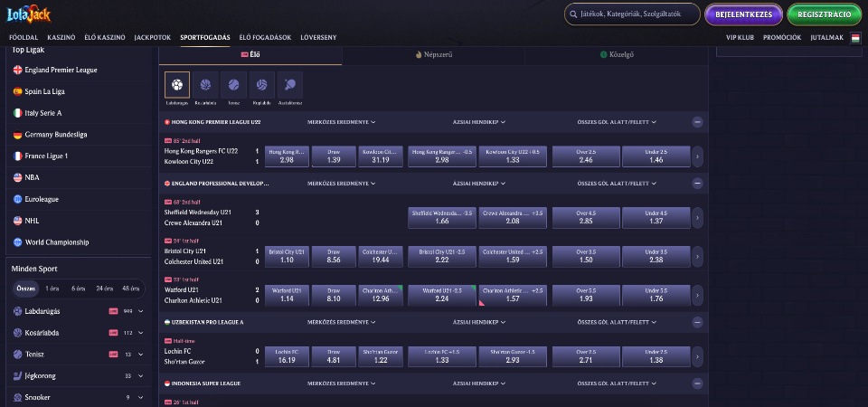Click the Bejelentkezés login button
This screenshot has height=407, width=868.
pos(743,14)
